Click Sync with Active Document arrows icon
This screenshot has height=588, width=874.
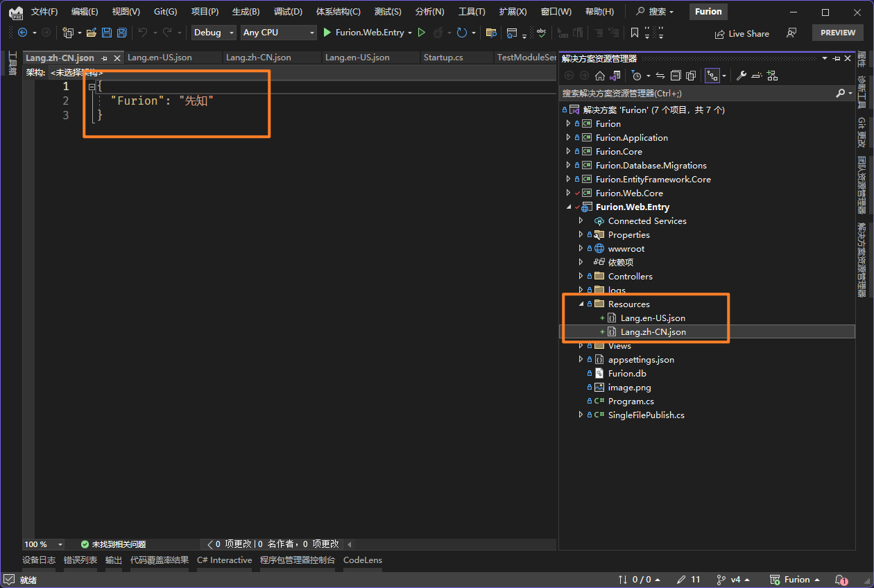tap(660, 76)
